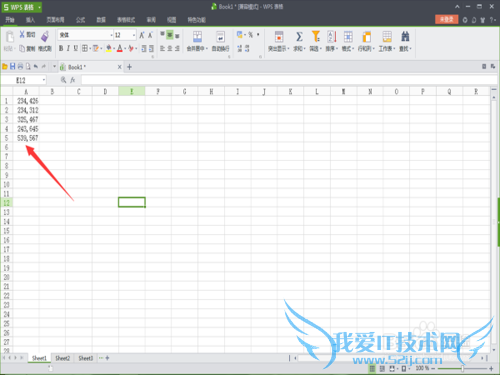Viewport: 500px width, 375px height.
Task: Click the Format Painter brush icon
Action: [x=45, y=36]
